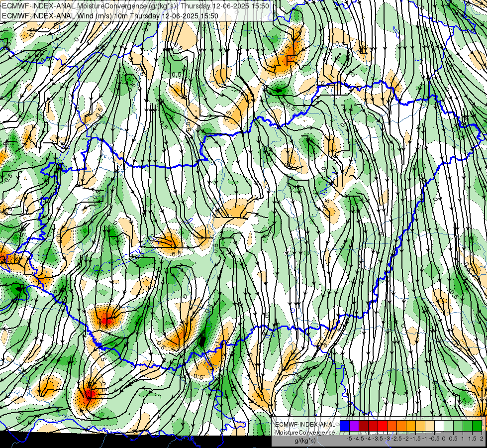The width and height of the screenshot is (487, 448).
Task: Pick the green swatch between 1 and 1.5
Action: [468, 426]
